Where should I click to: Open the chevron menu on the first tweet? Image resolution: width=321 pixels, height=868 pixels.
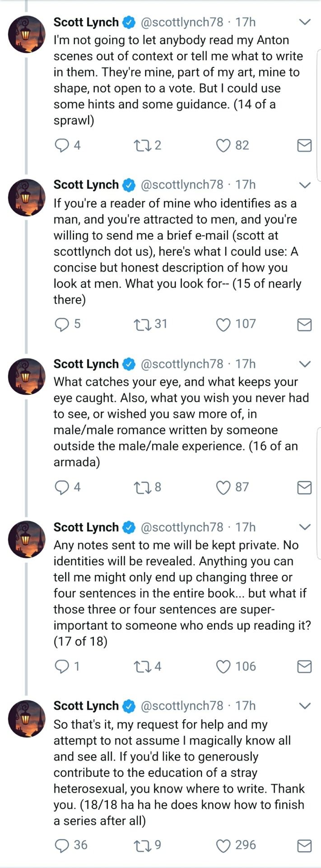point(305,22)
